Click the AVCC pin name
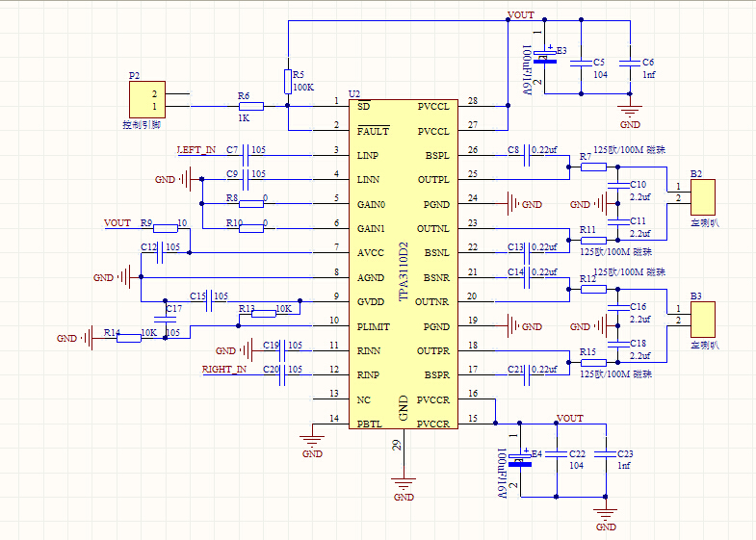 (x=370, y=253)
